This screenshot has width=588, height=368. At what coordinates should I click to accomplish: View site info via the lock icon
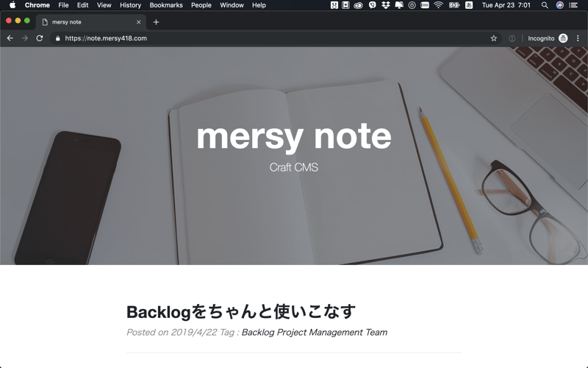point(57,38)
